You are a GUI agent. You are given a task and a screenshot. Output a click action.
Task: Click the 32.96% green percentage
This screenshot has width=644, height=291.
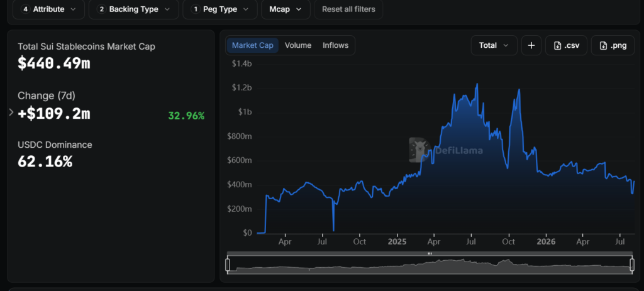pos(186,116)
